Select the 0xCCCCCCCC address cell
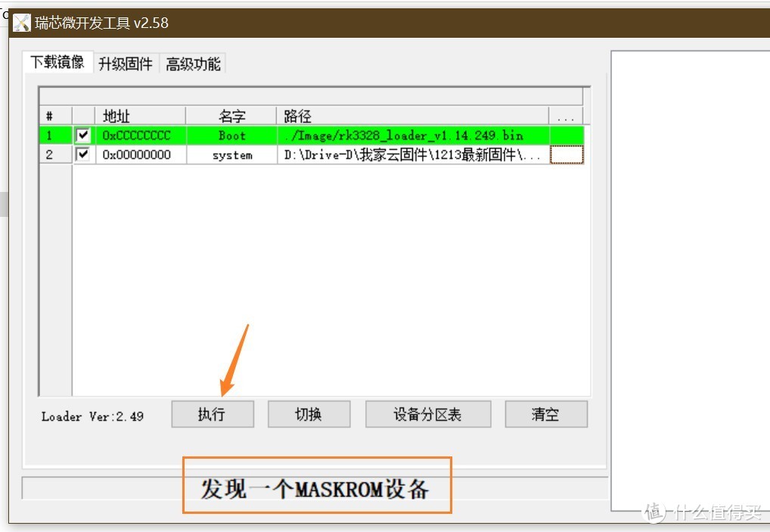The width and height of the screenshot is (770, 532). click(141, 135)
